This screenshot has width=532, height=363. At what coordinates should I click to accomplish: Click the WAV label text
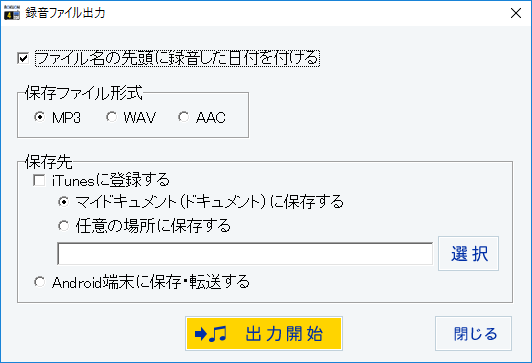pyautogui.click(x=139, y=118)
